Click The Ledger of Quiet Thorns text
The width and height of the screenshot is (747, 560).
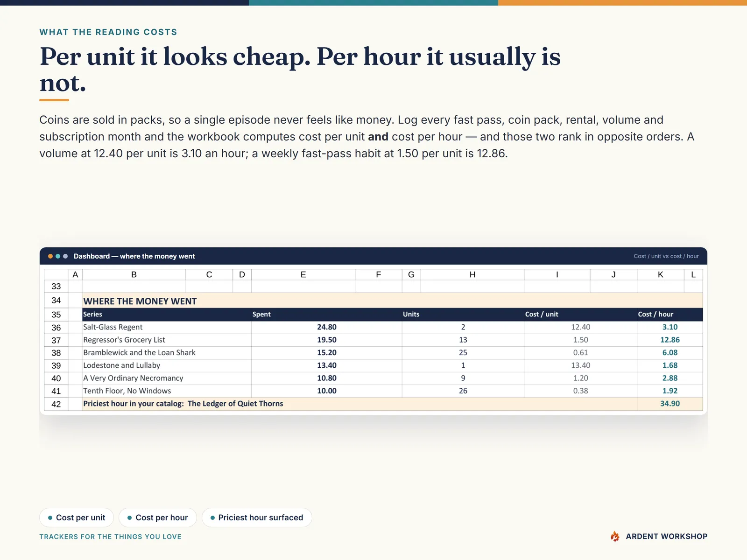(235, 404)
